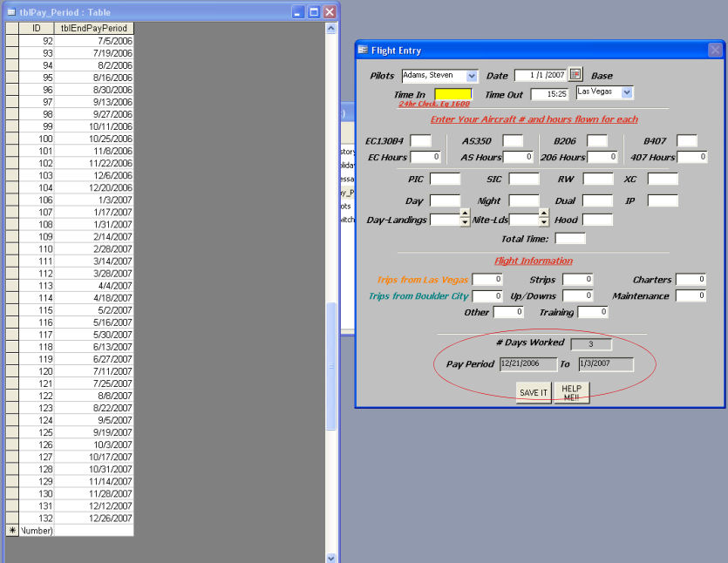This screenshot has width=728, height=563.
Task: Decrease Day-Landings with the down spinner
Action: point(464,223)
